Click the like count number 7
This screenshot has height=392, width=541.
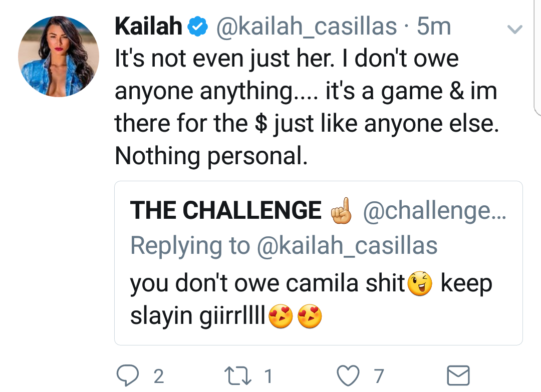pyautogui.click(x=379, y=376)
